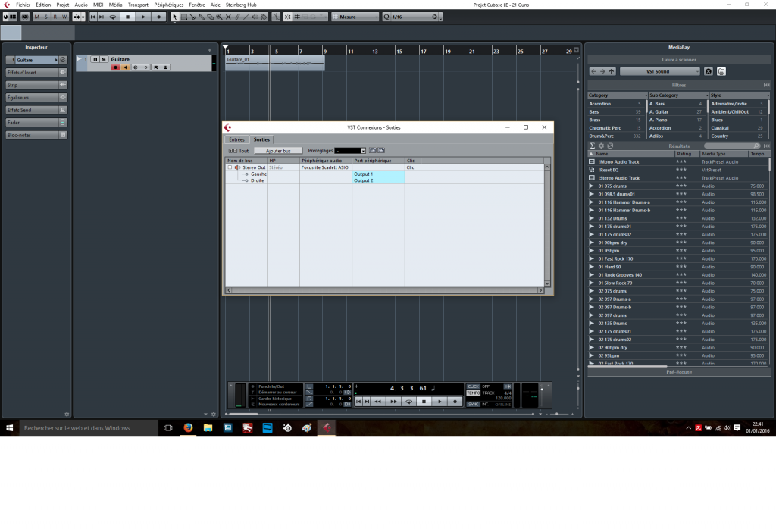Expand the Égaliseurs inspector section

pyautogui.click(x=36, y=98)
